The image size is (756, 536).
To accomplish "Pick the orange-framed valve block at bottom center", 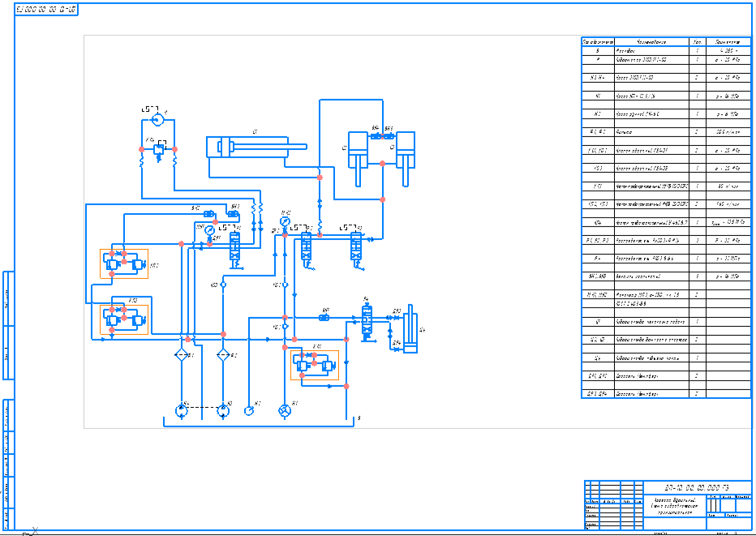I will point(315,365).
